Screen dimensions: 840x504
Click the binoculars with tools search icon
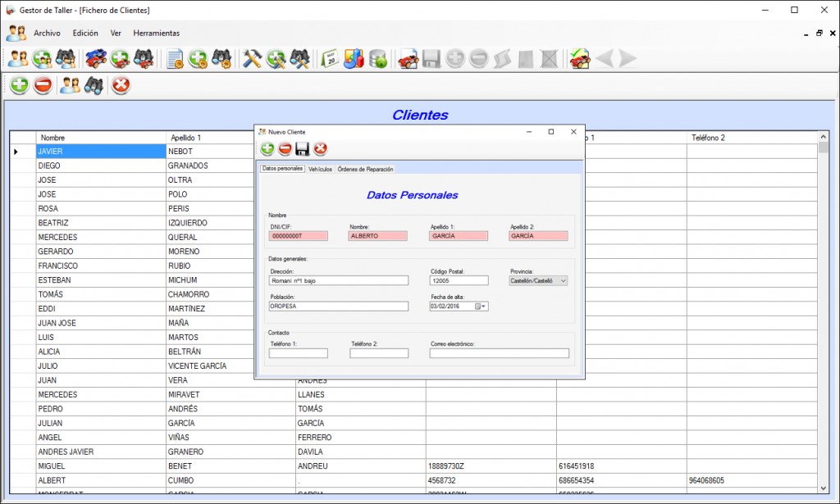tap(299, 59)
